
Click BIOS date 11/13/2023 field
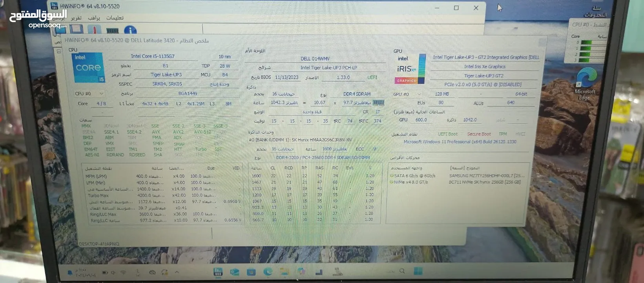[x=286, y=77]
